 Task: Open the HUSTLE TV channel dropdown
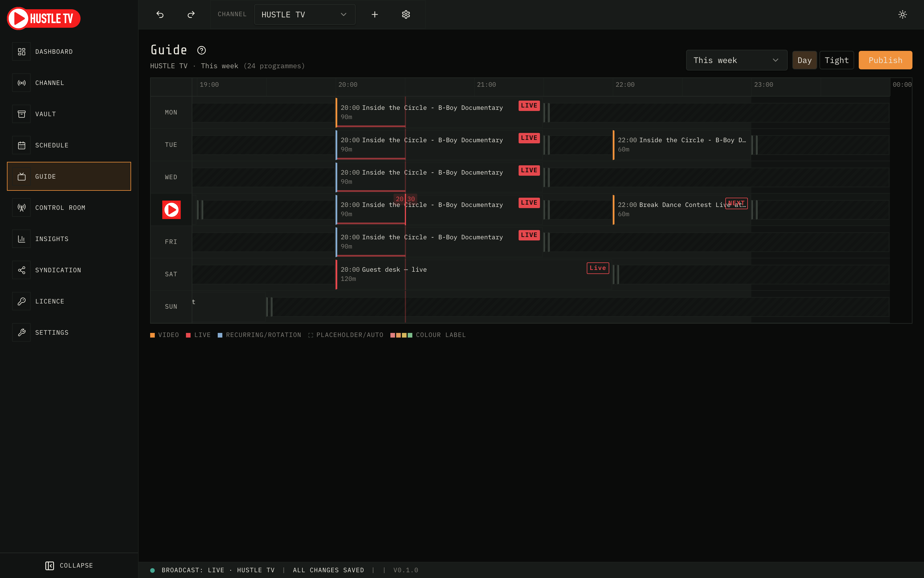(x=304, y=14)
